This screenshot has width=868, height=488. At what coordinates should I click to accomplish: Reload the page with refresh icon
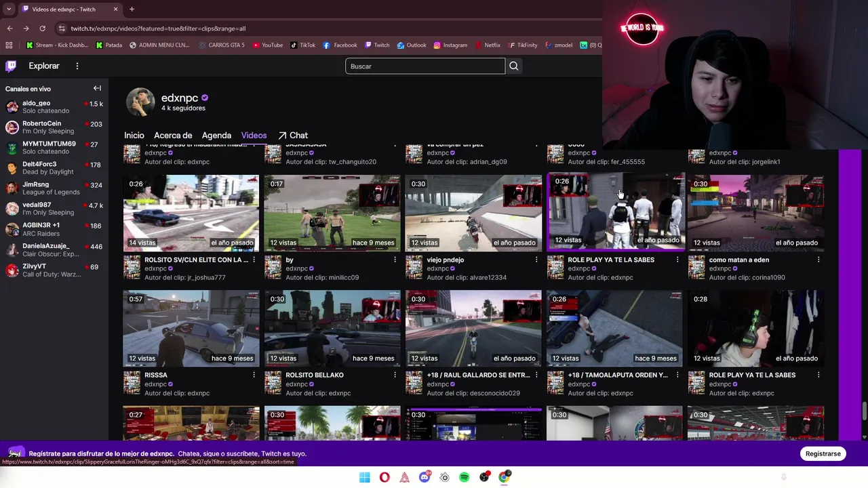pos(42,28)
